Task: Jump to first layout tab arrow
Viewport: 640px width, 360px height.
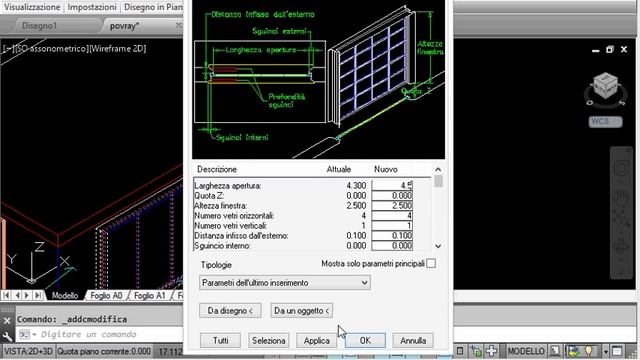Action: 6,295
